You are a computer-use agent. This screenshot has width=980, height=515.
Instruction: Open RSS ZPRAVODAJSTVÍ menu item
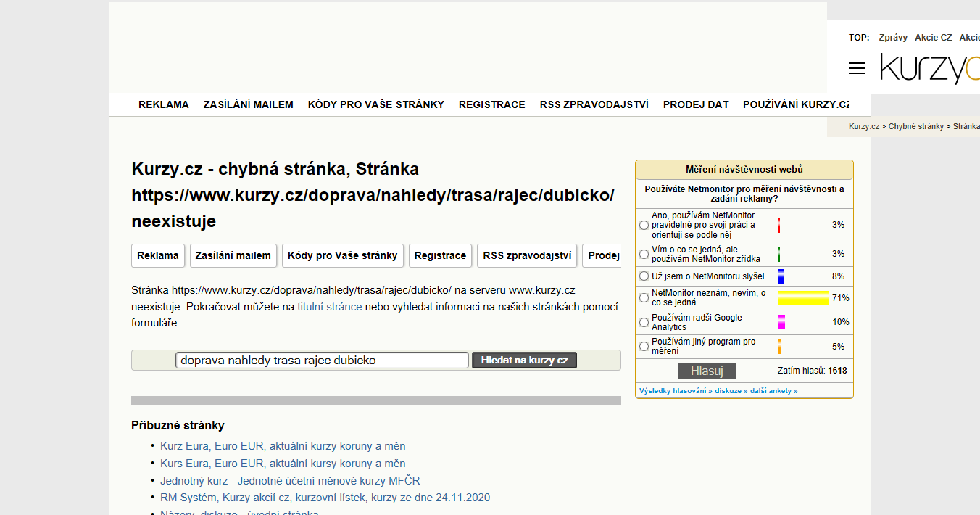[594, 104]
